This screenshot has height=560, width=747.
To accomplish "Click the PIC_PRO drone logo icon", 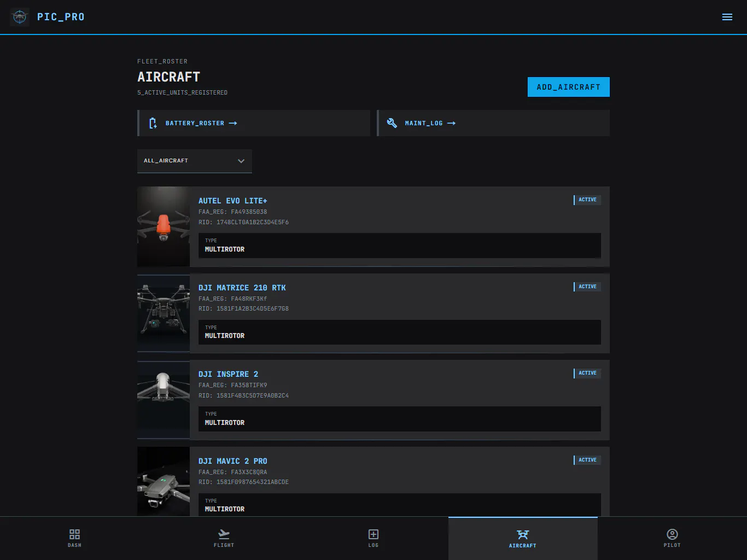I will click(20, 17).
